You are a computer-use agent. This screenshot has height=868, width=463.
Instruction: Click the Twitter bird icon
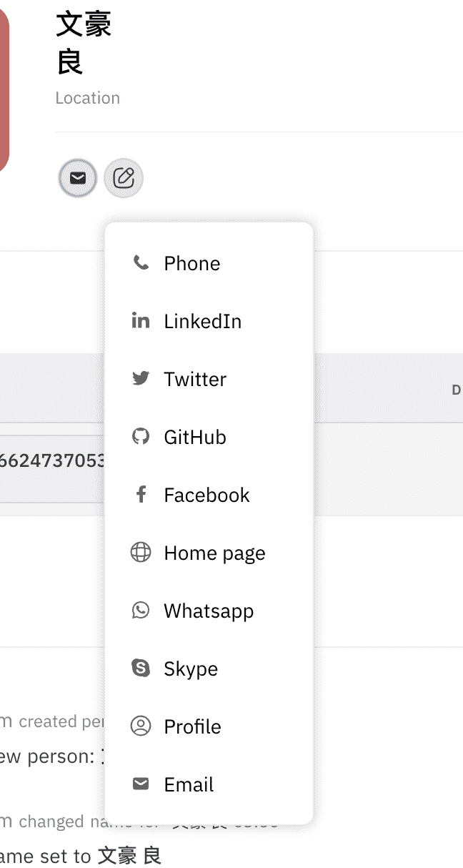141,379
